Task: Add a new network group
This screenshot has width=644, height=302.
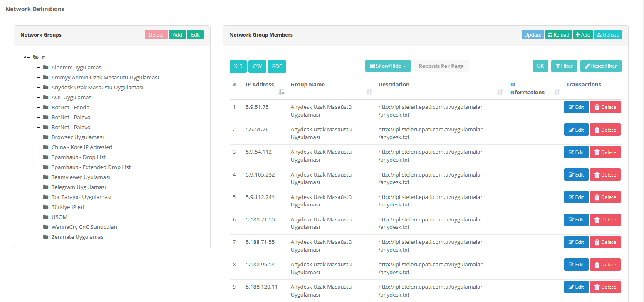Action: click(x=177, y=35)
